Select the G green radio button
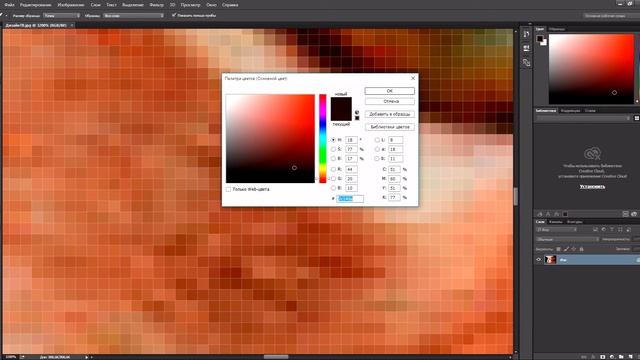The image size is (640, 360). point(333,179)
